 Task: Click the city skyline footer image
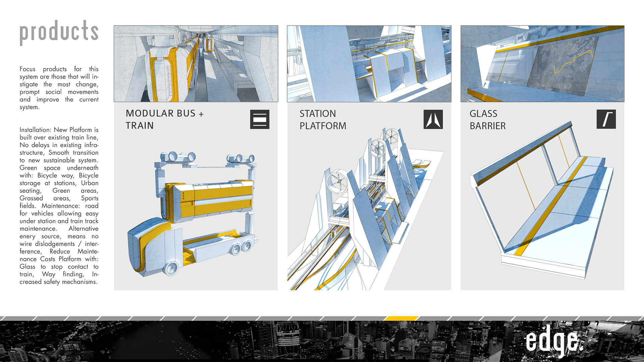322,341
